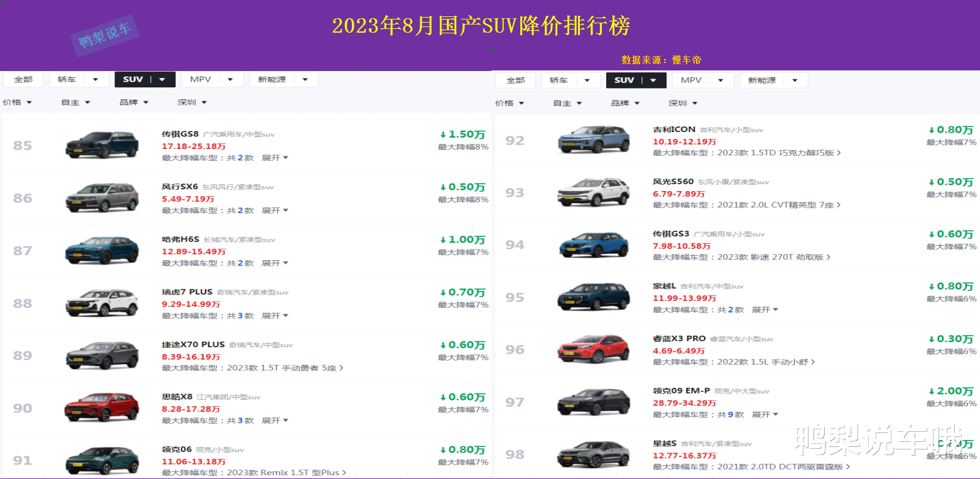Open the 2021款 2.0L CVT精英型 7座 link
The width and height of the screenshot is (980, 479).
coord(779,205)
